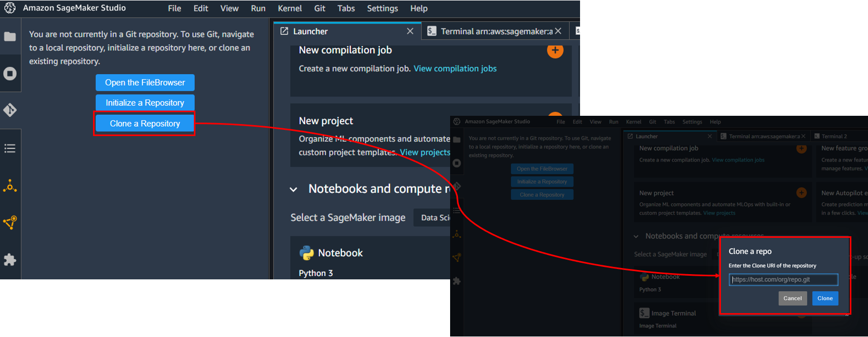868x337 pixels.
Task: Close the Launcher tab in the main window
Action: tap(410, 31)
